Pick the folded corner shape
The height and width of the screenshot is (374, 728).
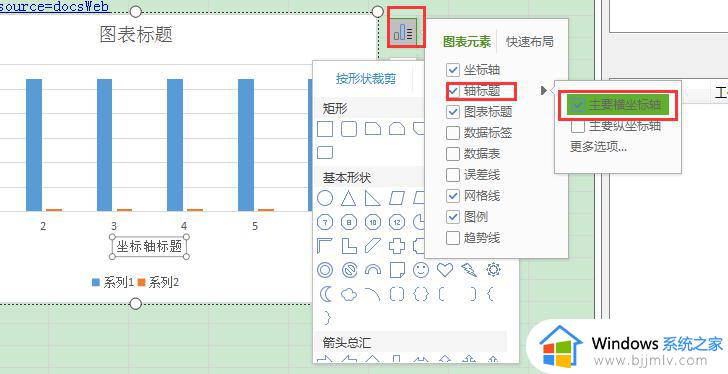[x=396, y=270]
